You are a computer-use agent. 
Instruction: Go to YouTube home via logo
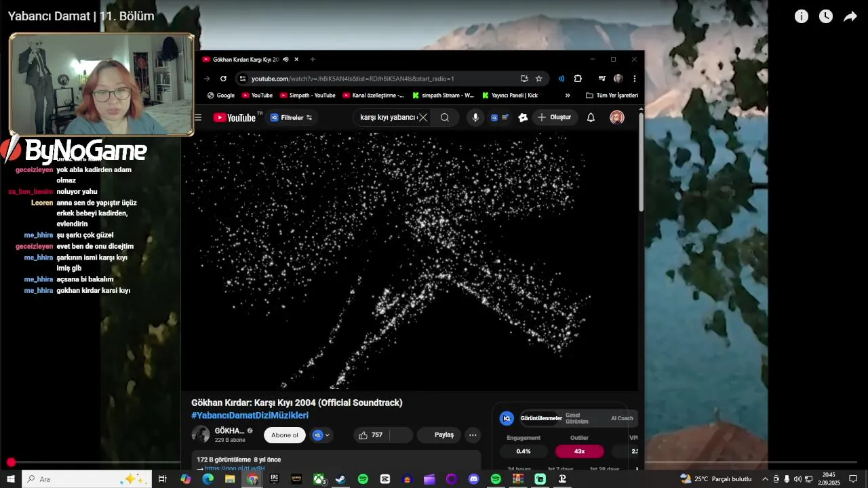(235, 117)
